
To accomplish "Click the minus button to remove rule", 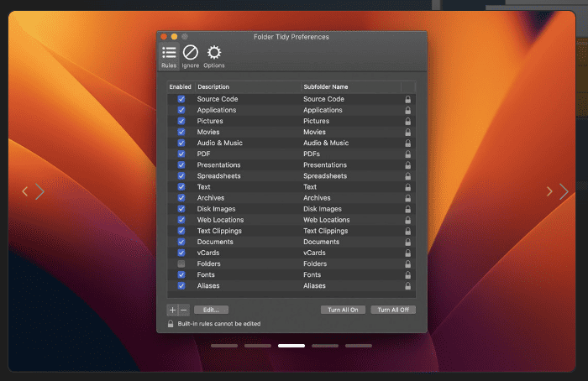I will [184, 310].
